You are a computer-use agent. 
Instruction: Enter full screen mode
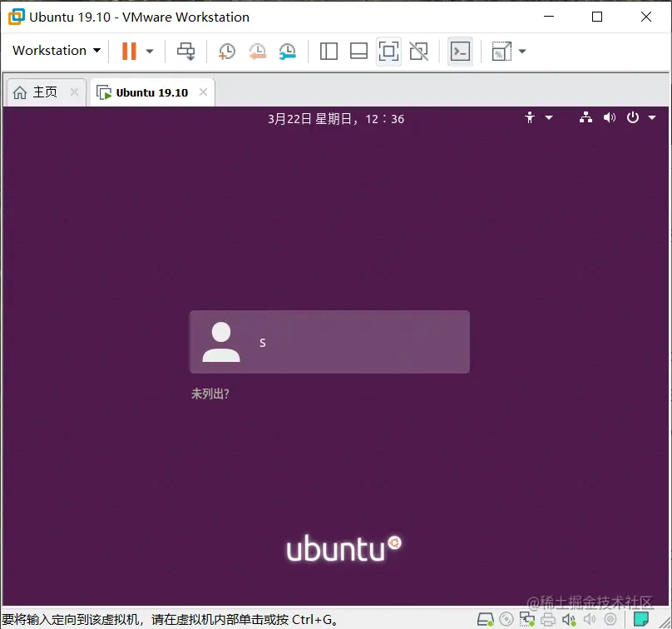388,51
